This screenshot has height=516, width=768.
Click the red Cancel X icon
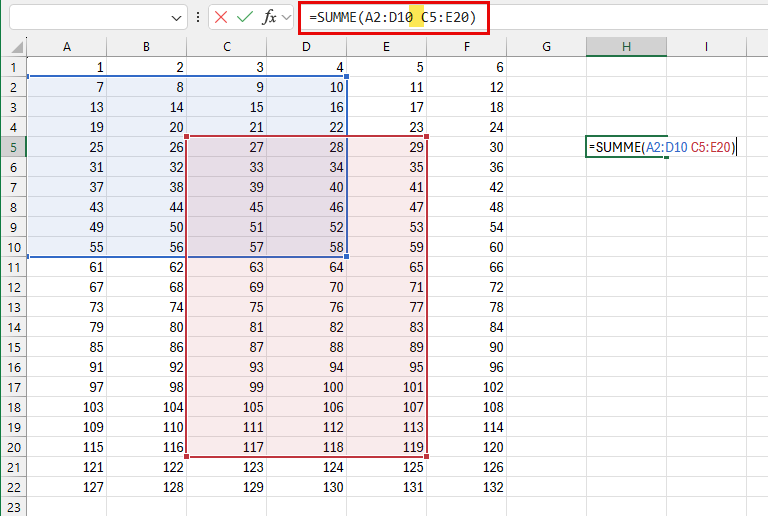pos(221,17)
